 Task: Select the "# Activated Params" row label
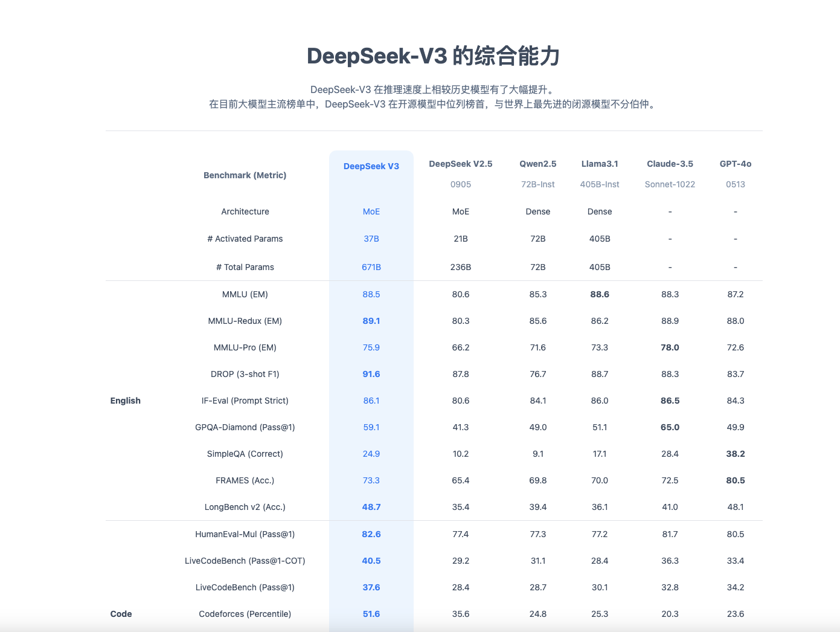(245, 239)
